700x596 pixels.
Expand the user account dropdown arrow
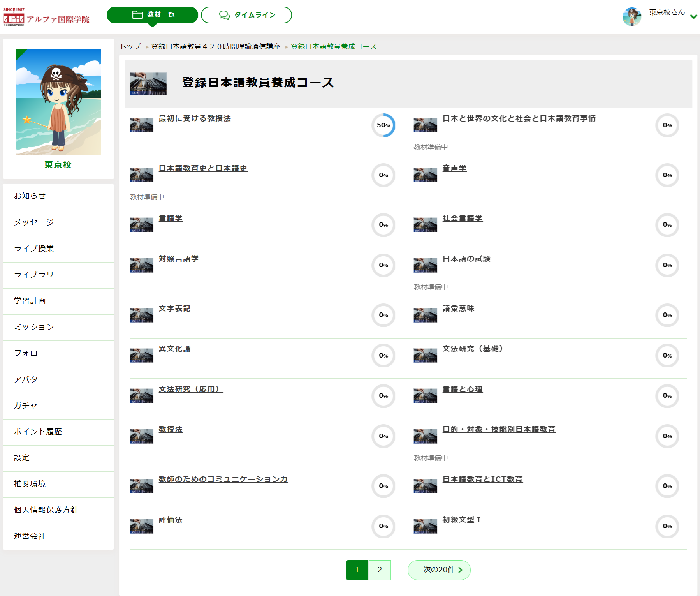click(693, 16)
